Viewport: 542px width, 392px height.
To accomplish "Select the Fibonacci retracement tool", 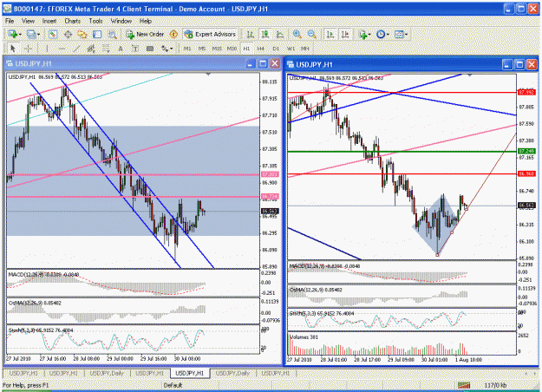I will point(106,49).
